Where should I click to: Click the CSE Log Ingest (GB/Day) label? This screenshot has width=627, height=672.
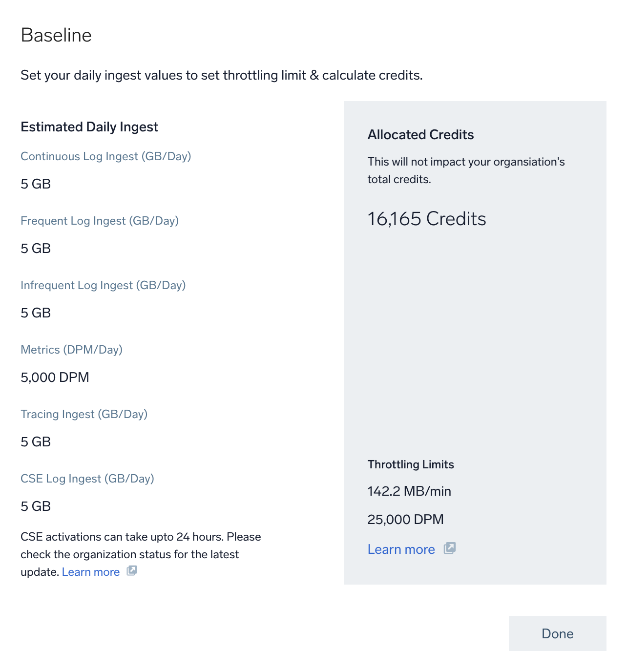click(87, 479)
